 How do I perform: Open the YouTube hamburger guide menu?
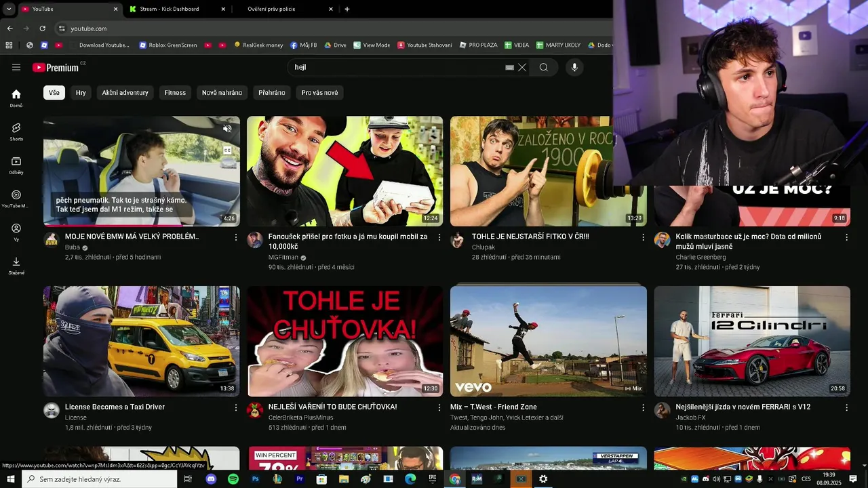[x=16, y=67]
